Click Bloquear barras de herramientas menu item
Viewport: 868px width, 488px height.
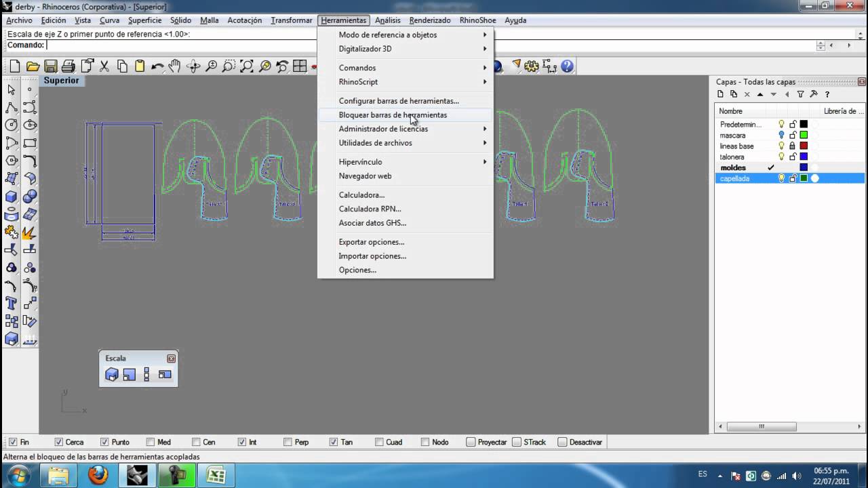pos(406,115)
